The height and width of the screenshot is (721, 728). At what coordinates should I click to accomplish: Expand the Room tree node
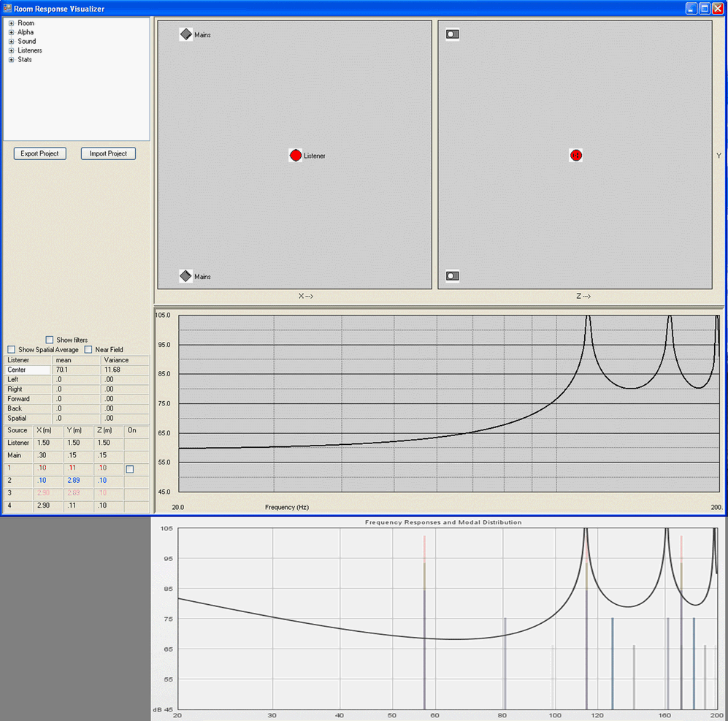click(x=11, y=23)
